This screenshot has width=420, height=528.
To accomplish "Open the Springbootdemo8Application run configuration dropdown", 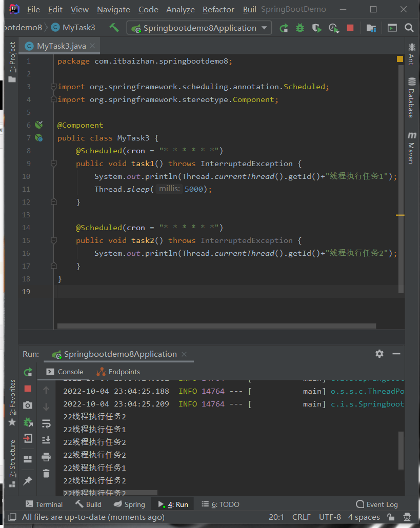I will point(199,28).
